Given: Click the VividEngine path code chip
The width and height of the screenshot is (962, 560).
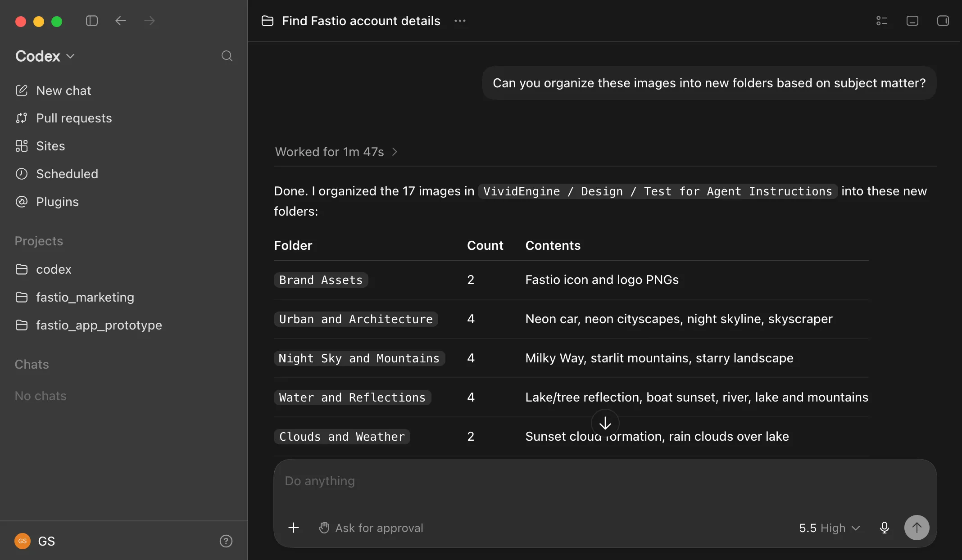Looking at the screenshot, I should pos(658,191).
